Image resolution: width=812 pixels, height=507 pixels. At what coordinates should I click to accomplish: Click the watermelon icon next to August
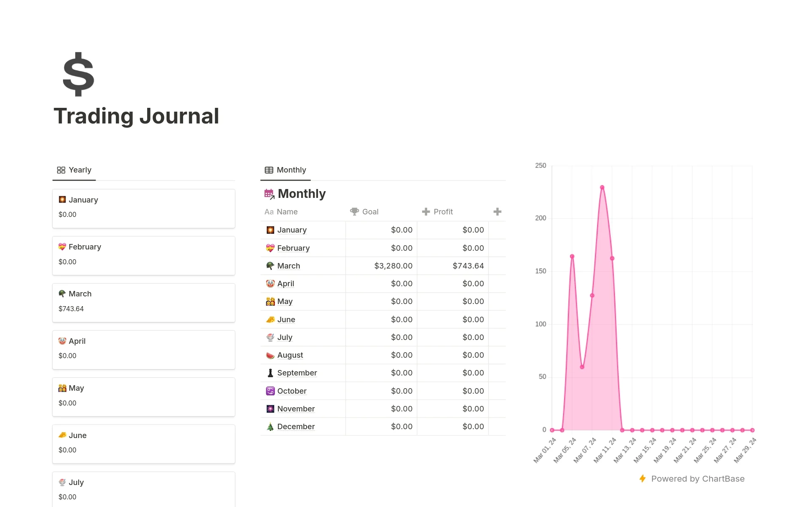tap(270, 355)
